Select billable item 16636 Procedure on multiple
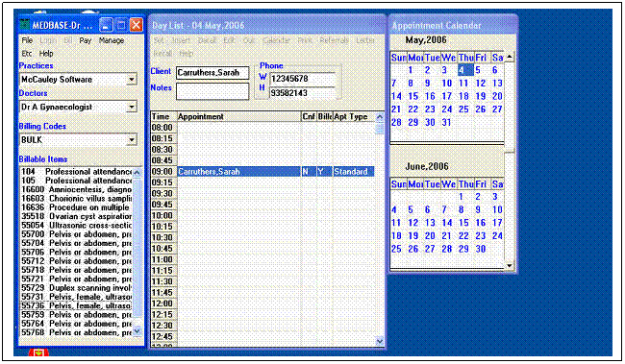625x364 pixels. click(x=76, y=207)
